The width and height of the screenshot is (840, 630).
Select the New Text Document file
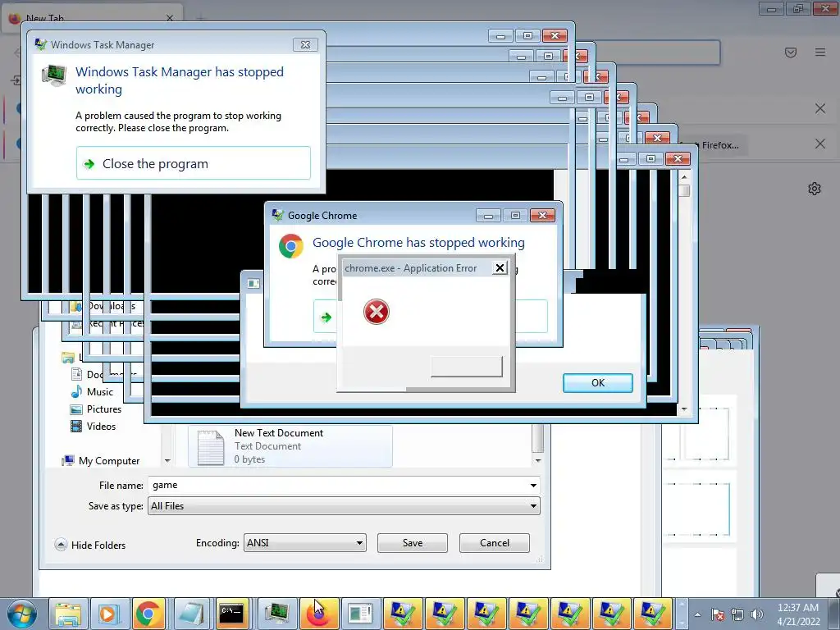click(x=290, y=446)
